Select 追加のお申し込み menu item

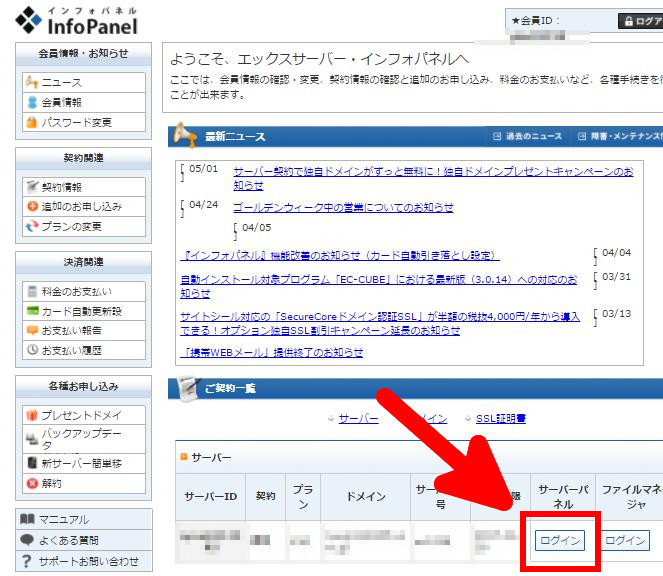84,206
